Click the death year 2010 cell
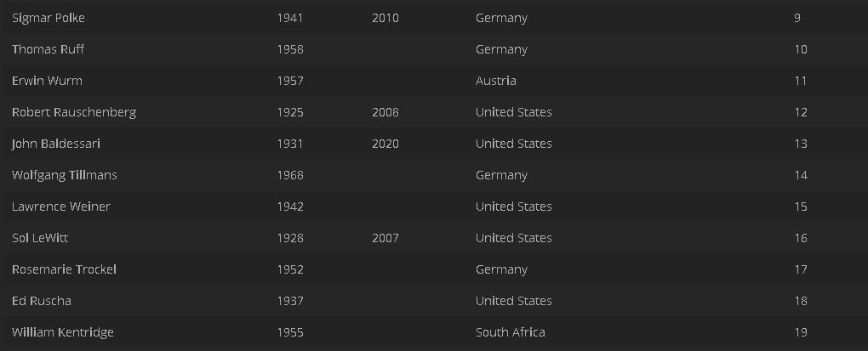The image size is (868, 351). (385, 18)
